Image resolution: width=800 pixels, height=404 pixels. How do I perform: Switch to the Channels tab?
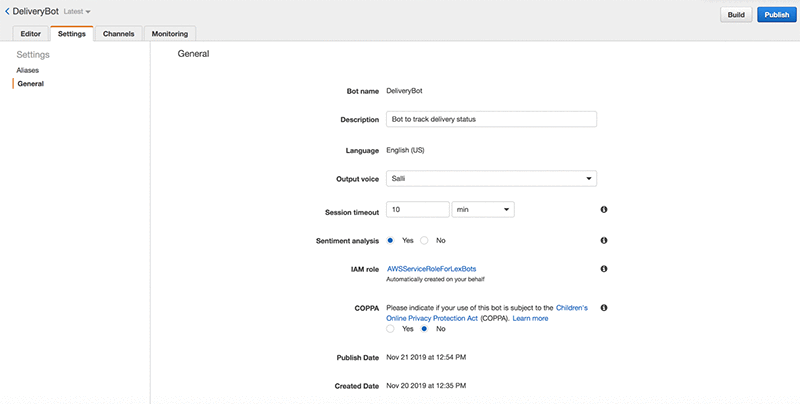[119, 34]
